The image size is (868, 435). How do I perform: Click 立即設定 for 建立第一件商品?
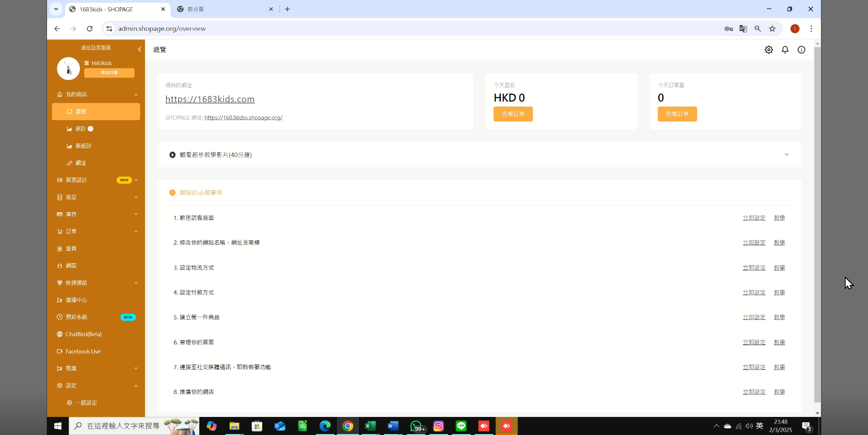(x=754, y=318)
